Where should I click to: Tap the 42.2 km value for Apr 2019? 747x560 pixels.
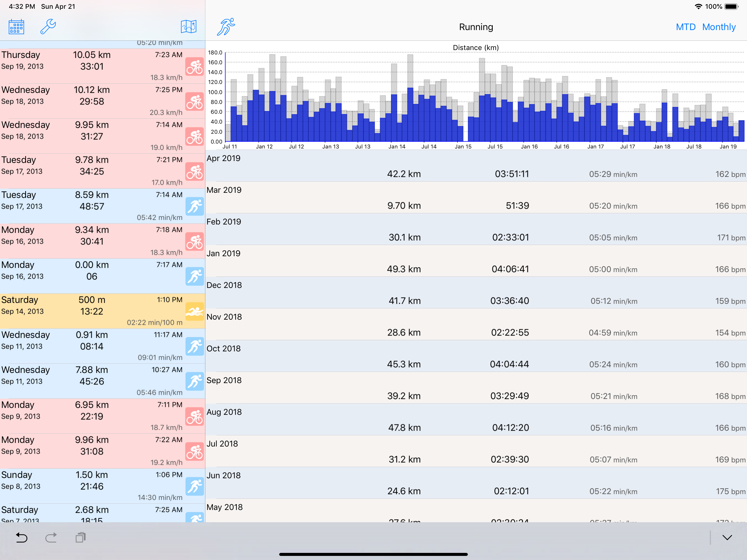(x=404, y=174)
